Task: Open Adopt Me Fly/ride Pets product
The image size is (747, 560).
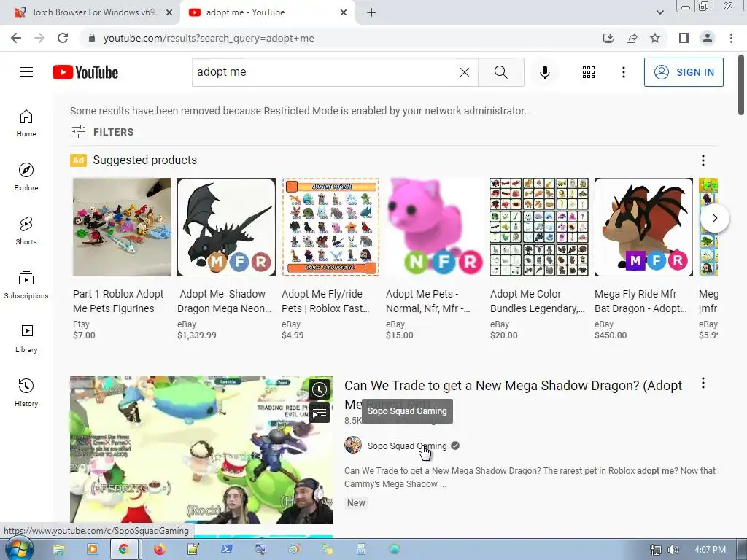Action: pyautogui.click(x=330, y=227)
